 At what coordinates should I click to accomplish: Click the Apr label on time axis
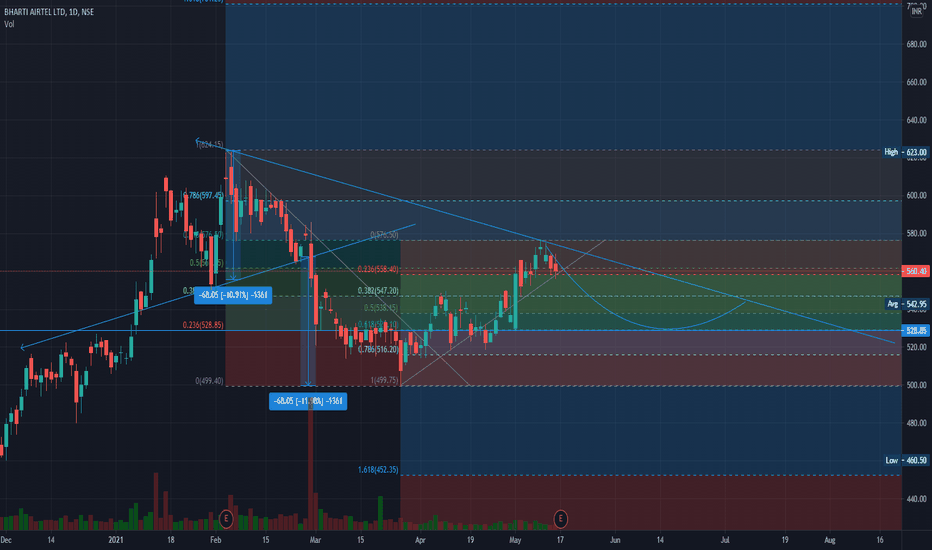420,540
